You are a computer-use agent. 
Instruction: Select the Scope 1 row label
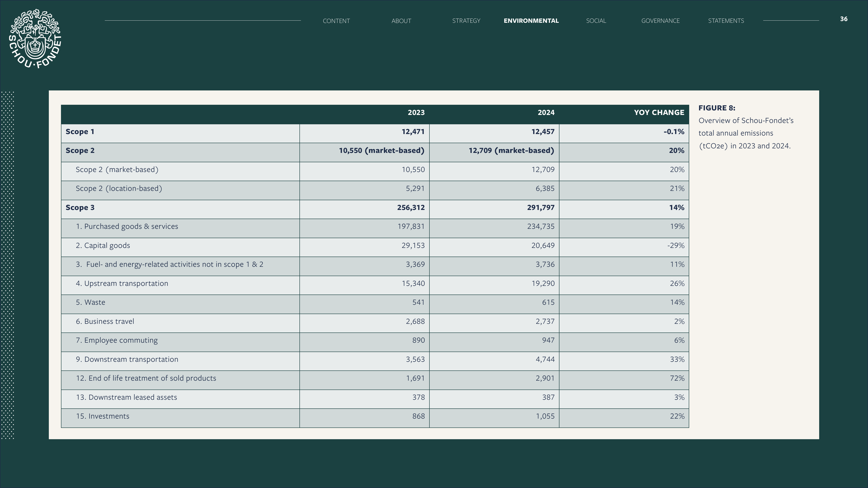click(x=80, y=132)
